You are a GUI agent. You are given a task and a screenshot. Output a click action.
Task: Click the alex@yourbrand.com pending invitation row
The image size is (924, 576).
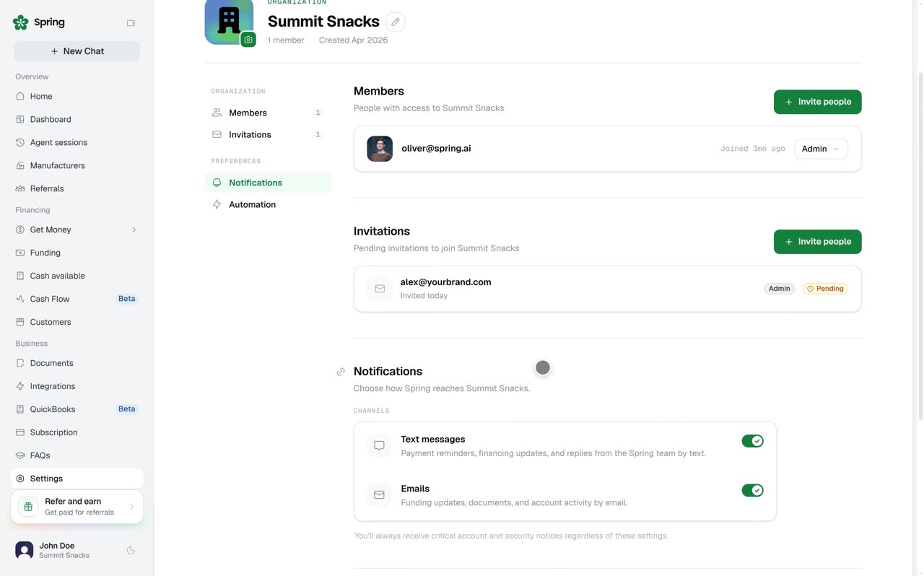coord(607,289)
